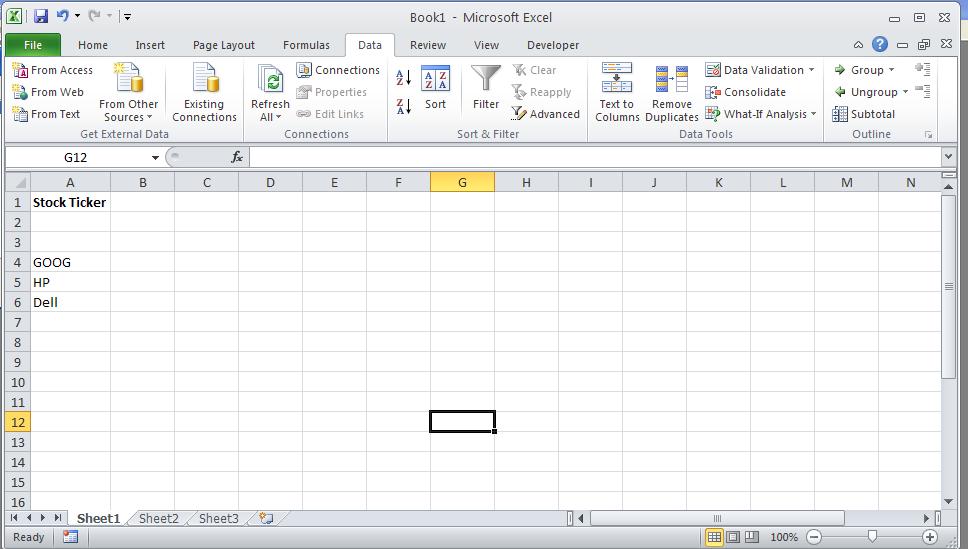
Task: Click the From Access import icon
Action: point(20,70)
